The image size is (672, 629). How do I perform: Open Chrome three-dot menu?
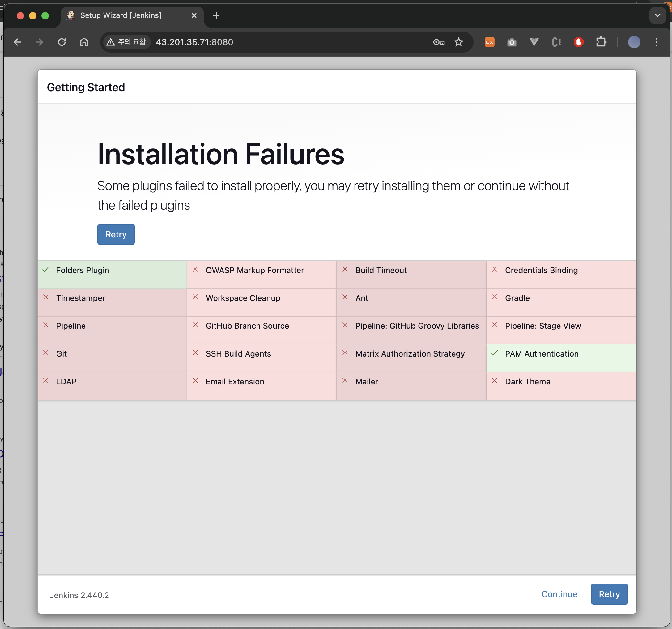point(656,42)
